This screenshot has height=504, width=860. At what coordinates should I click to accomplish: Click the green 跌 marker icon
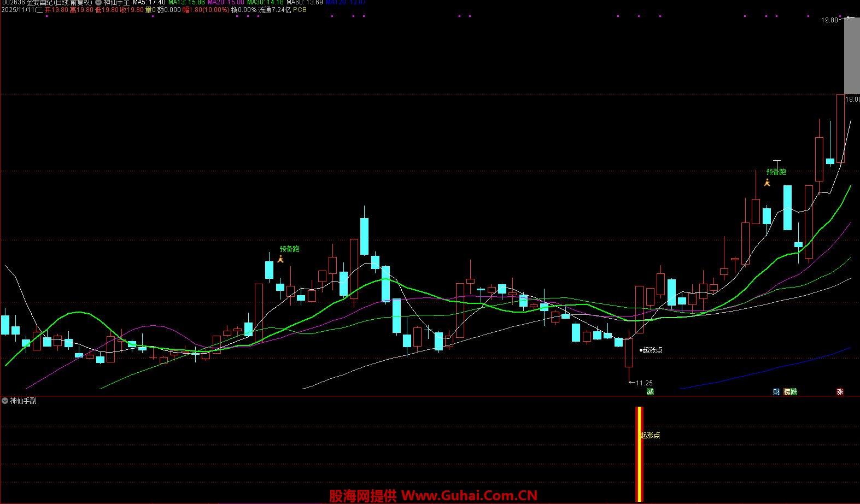[794, 391]
